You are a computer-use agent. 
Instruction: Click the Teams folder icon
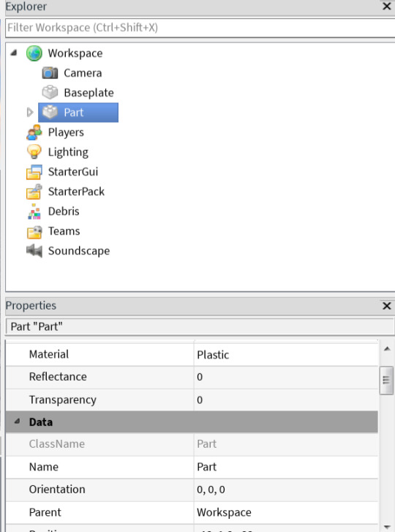coord(34,231)
